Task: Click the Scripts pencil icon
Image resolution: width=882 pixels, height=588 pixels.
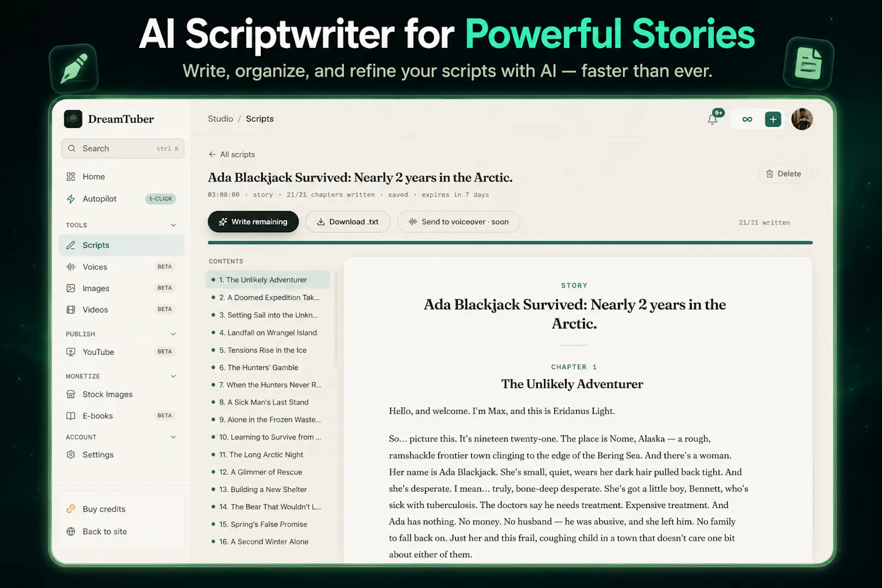Action: [x=71, y=245]
